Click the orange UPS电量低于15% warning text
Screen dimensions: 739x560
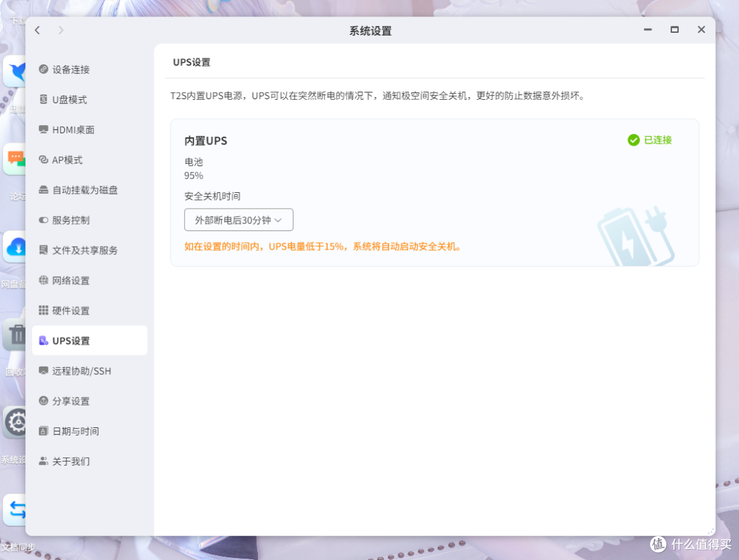tap(322, 246)
